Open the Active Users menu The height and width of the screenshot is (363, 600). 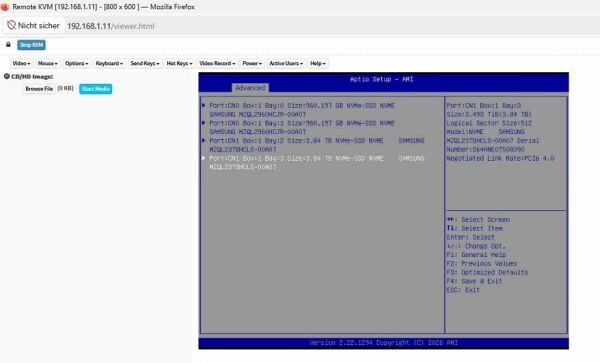coord(286,63)
